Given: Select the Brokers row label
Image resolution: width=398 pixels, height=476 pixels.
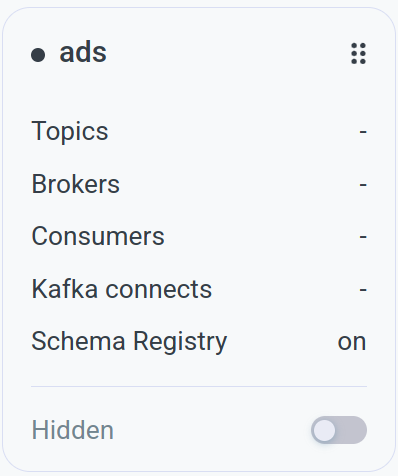Looking at the screenshot, I should [x=76, y=184].
